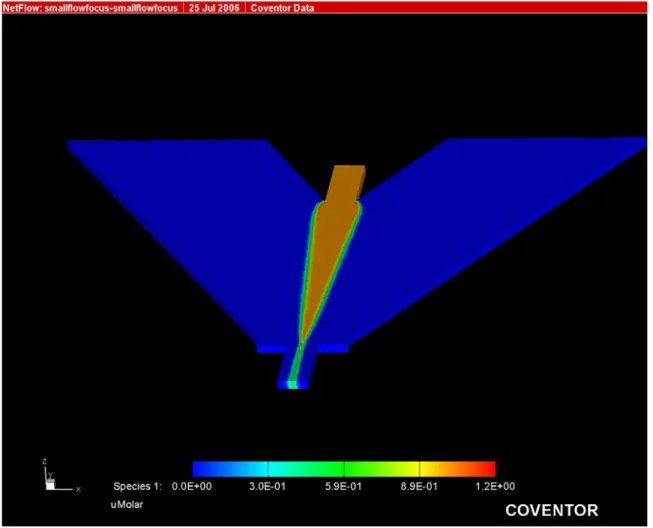The image size is (653, 528).
Task: Click the XYZ axis orientation triad
Action: coord(61,476)
